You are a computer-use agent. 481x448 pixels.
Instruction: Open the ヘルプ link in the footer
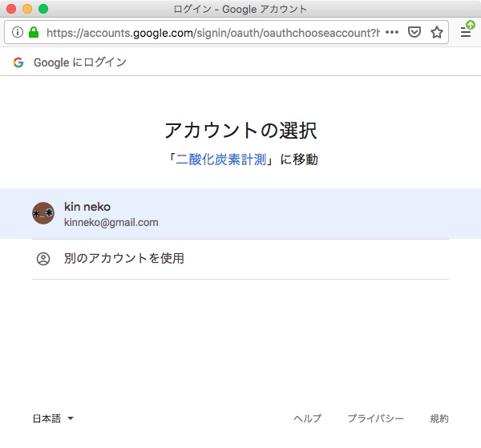[307, 418]
